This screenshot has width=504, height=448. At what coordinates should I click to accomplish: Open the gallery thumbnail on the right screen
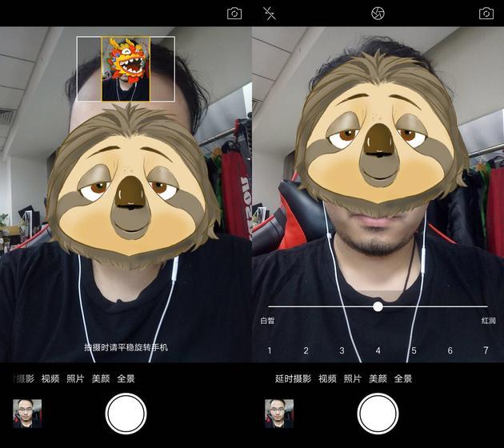click(279, 414)
